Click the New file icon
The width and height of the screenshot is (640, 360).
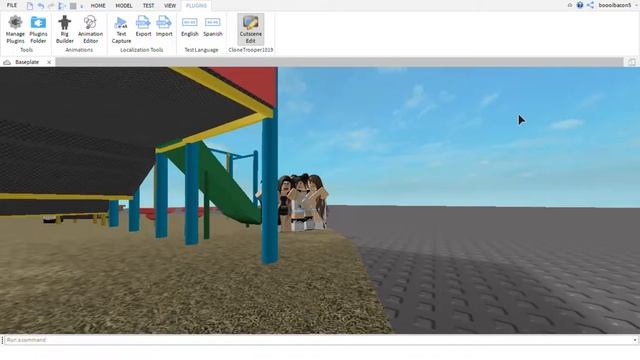[30, 6]
